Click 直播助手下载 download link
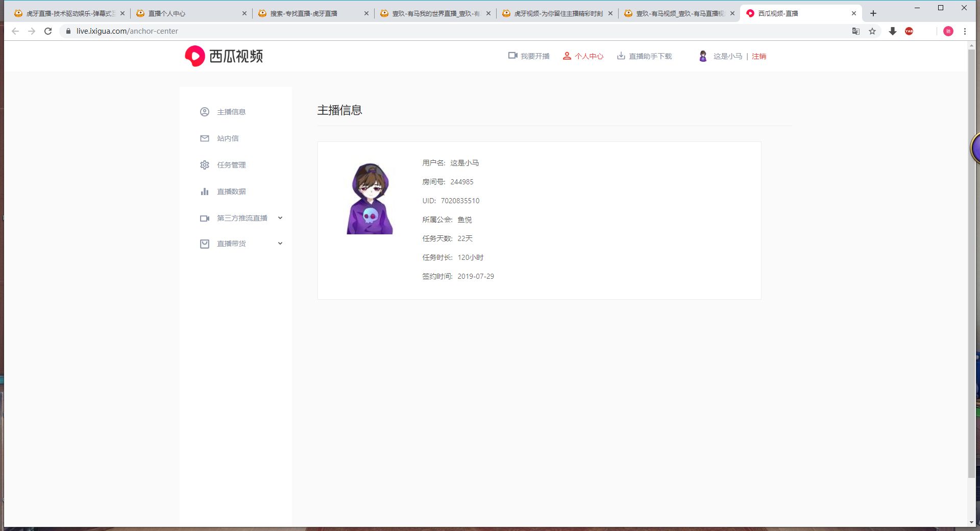The image size is (980, 531). tap(644, 56)
